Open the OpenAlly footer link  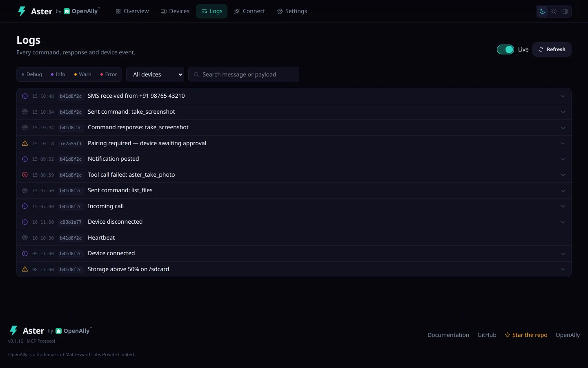coord(568,335)
